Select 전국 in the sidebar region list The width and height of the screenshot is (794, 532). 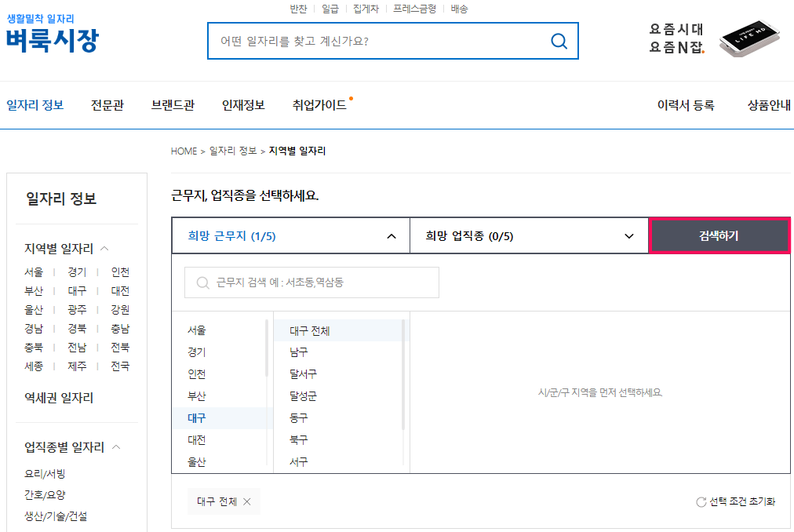point(120,366)
